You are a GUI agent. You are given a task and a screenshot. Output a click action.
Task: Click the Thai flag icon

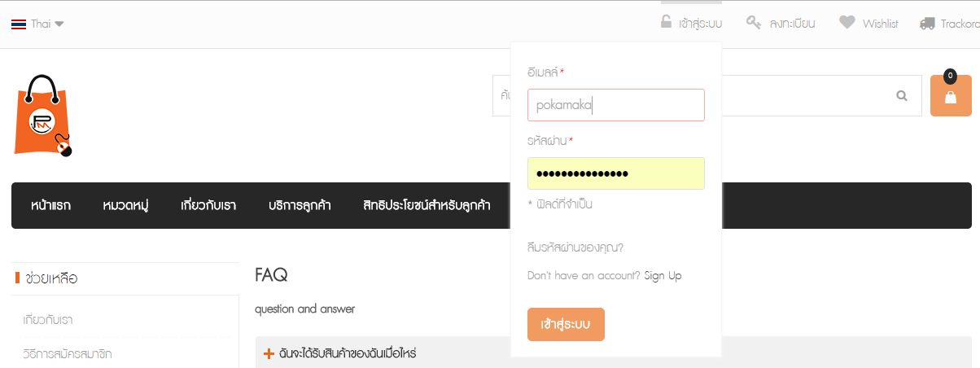20,24
